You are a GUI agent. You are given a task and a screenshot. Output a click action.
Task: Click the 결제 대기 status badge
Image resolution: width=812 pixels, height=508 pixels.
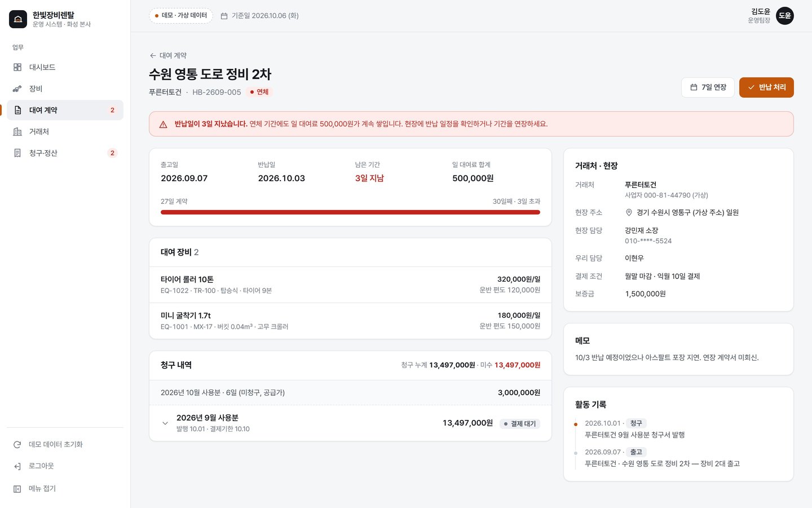(520, 424)
